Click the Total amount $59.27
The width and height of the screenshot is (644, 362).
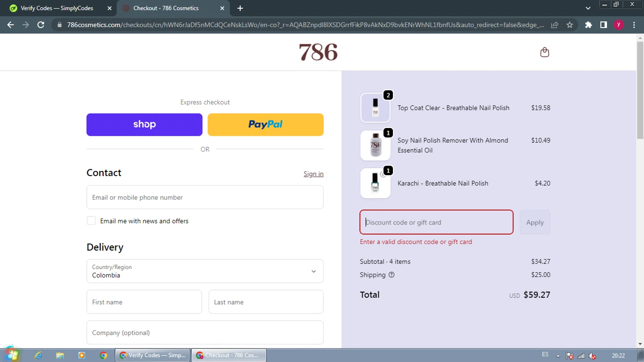click(x=537, y=295)
